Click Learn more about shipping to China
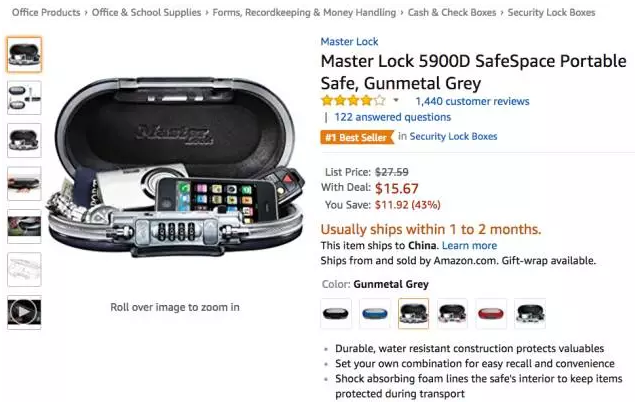 (469, 245)
